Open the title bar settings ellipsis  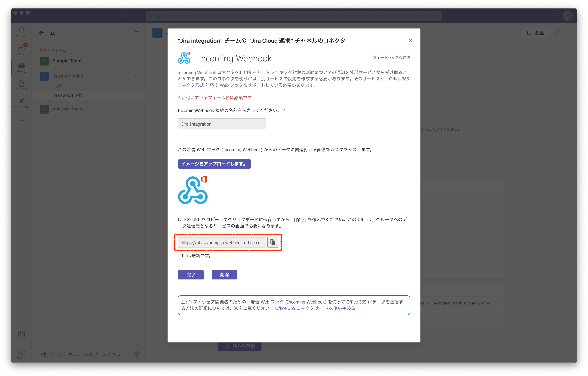tap(555, 16)
